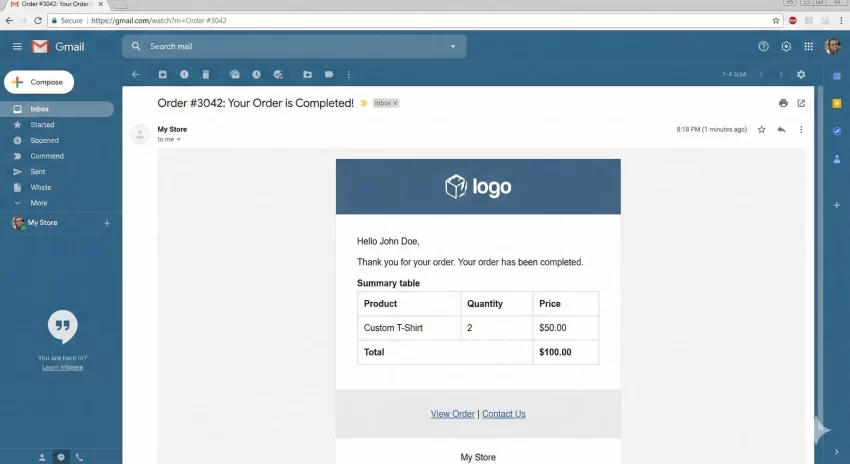850x464 pixels.
Task: Open Tasks side panel icon
Action: tap(837, 131)
